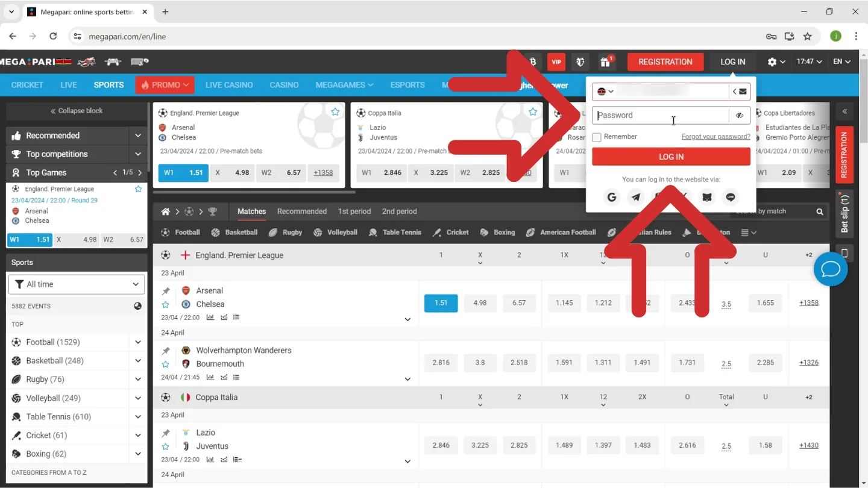Favorite Wolverhampton vs Bournemouth with star
The image size is (868, 488).
coord(166,364)
